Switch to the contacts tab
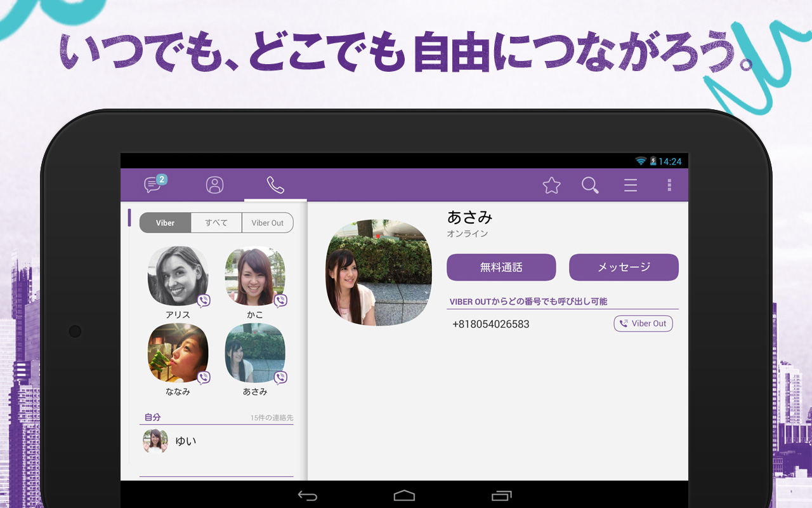812x508 pixels. point(215,185)
